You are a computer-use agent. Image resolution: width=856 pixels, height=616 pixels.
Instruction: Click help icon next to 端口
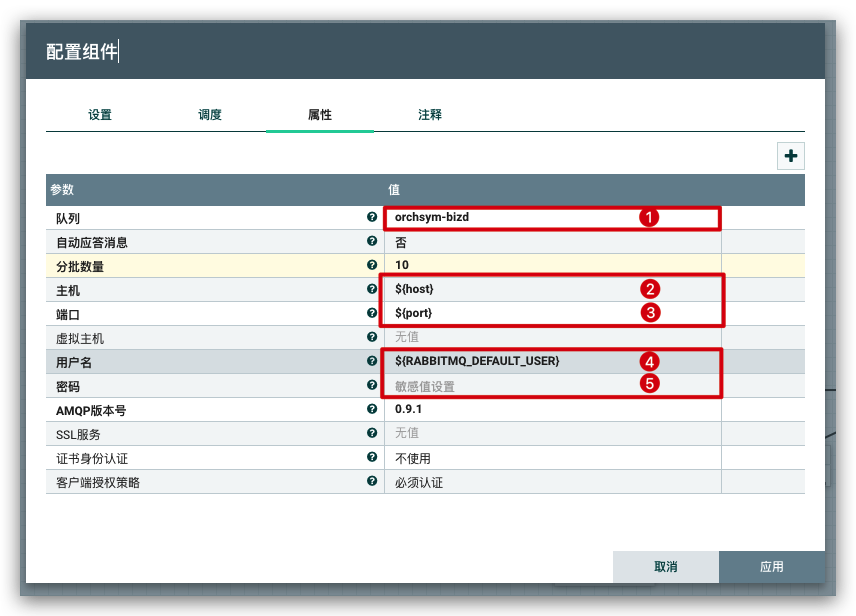[372, 313]
